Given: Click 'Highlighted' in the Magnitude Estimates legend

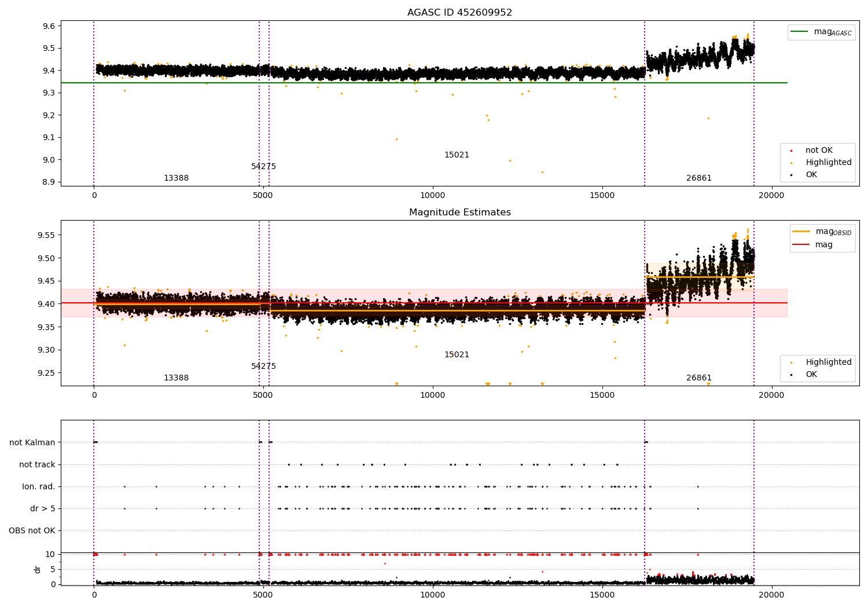Looking at the screenshot, I should coord(829,362).
